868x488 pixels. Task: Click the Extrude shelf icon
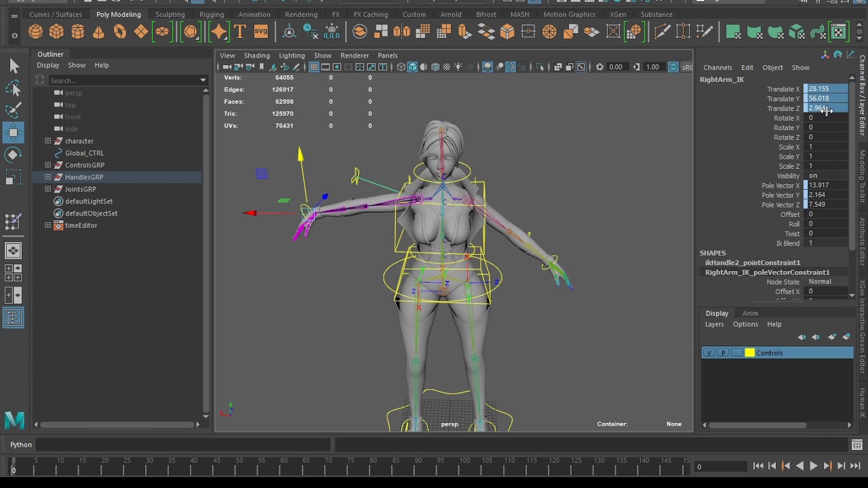click(x=465, y=31)
